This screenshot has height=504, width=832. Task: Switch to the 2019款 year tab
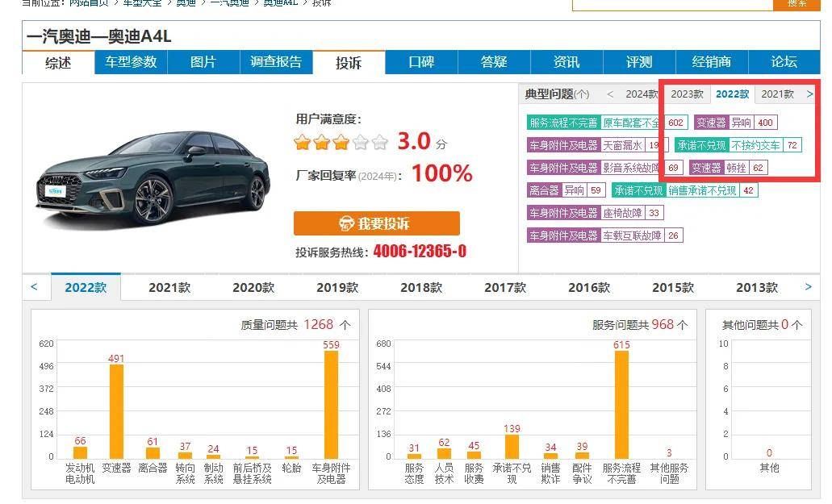[x=337, y=287]
